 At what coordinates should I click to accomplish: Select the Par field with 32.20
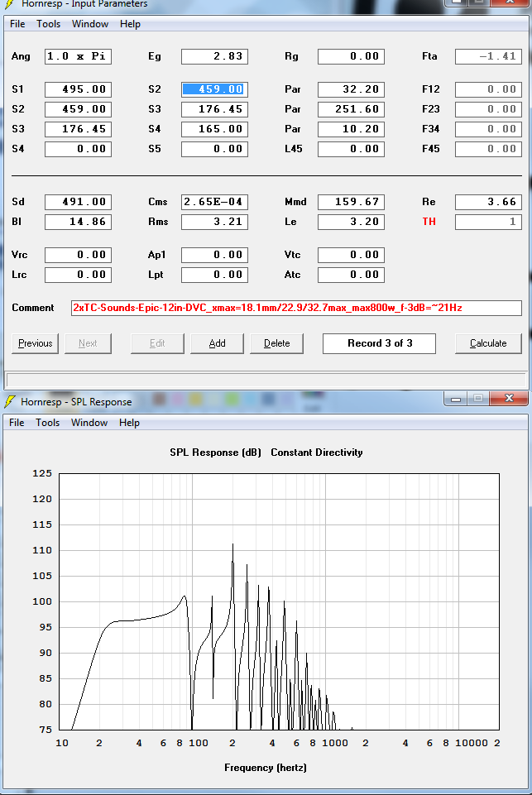(351, 89)
